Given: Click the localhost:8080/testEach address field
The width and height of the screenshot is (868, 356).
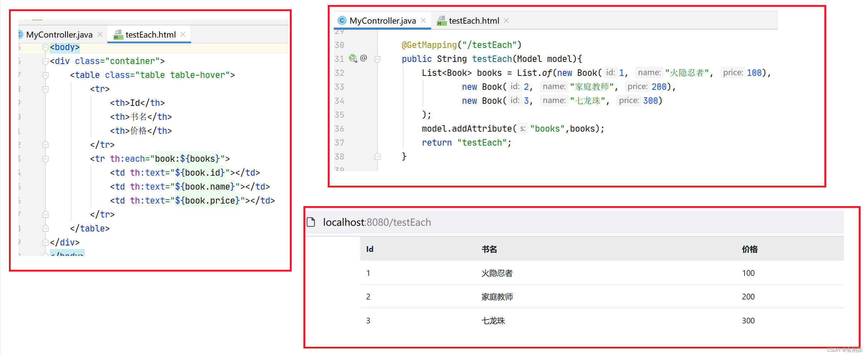Looking at the screenshot, I should [377, 222].
